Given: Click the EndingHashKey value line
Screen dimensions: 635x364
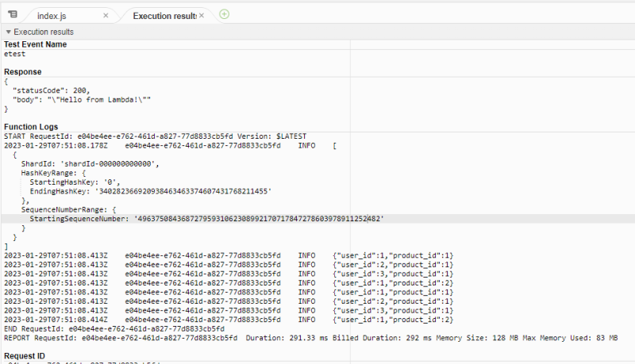Looking at the screenshot, I should [x=151, y=191].
